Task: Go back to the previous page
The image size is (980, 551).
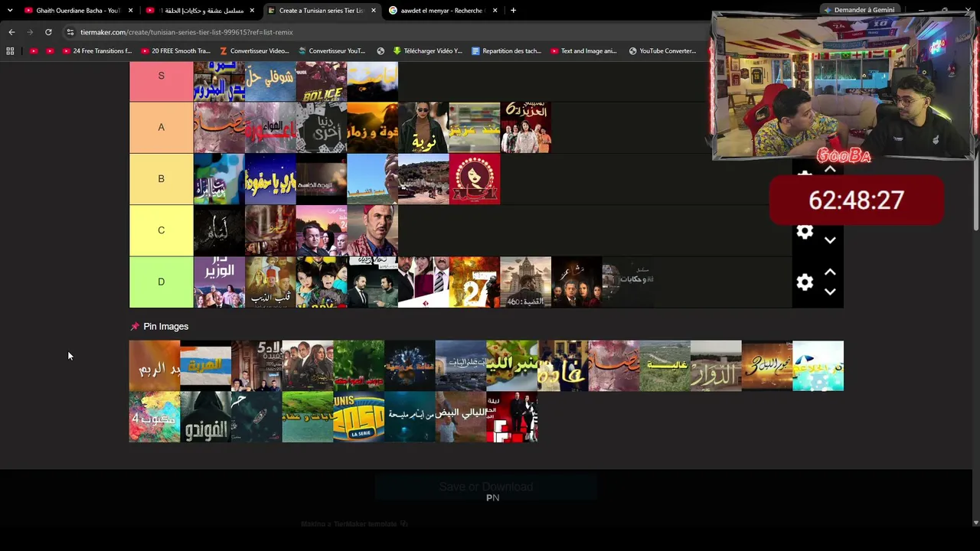Action: pyautogui.click(x=11, y=32)
